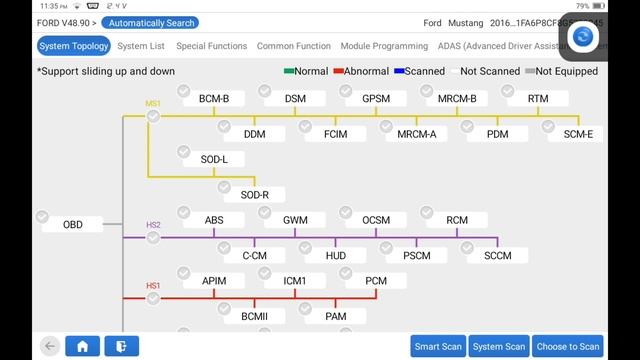The image size is (640, 360).
Task: Tap the back arrow icon
Action: click(50, 346)
